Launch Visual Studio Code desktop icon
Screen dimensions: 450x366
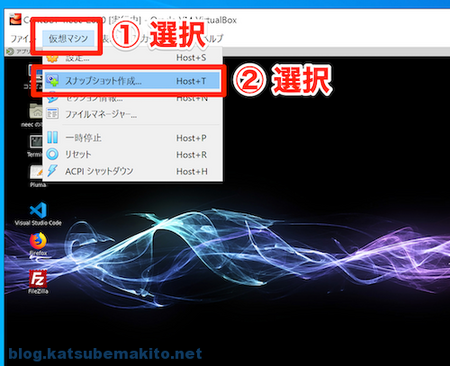coord(38,214)
